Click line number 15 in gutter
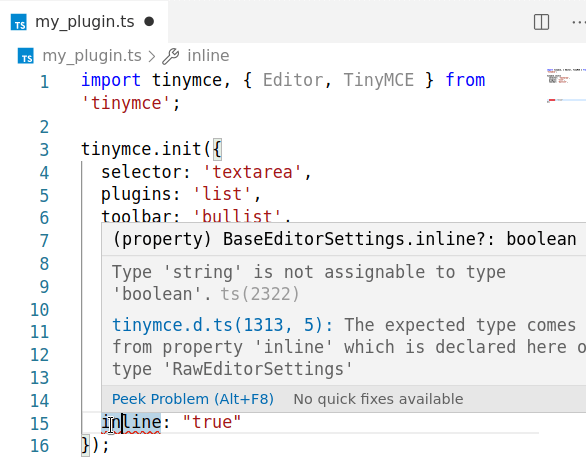Viewport: 586px width, 462px height. 40,423
